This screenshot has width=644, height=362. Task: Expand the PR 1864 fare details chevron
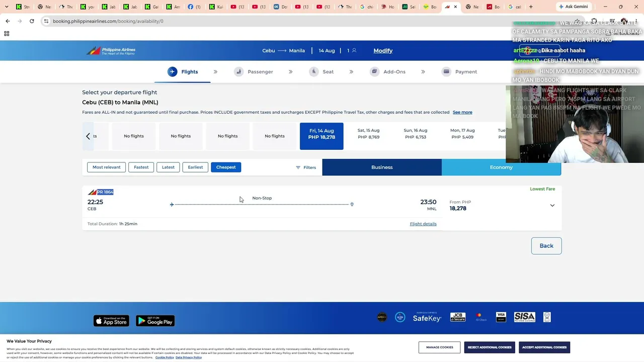(x=552, y=205)
